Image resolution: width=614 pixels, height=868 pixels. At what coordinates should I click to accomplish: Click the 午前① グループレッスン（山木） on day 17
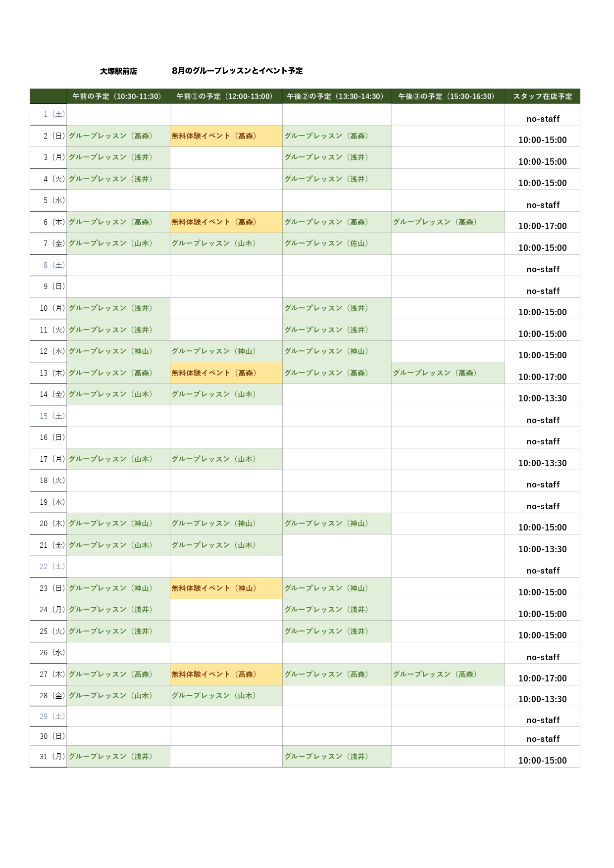point(226,459)
